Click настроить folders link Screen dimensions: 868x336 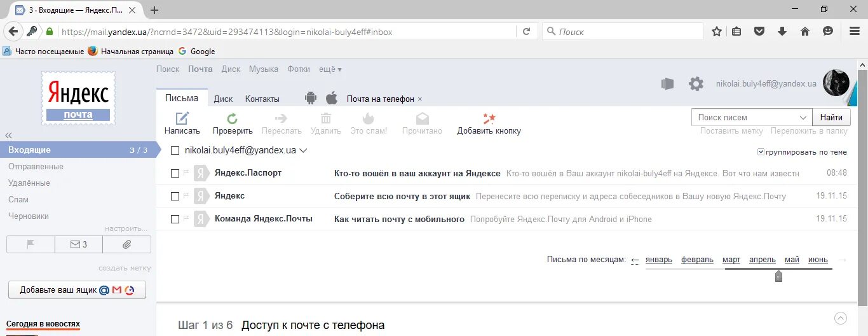pos(127,228)
